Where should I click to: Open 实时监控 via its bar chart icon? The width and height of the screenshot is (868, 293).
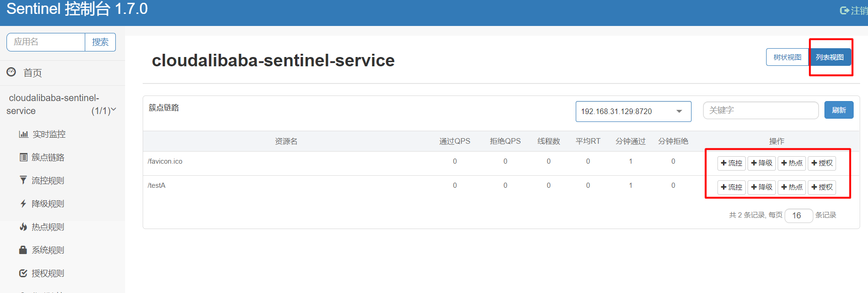(x=23, y=134)
